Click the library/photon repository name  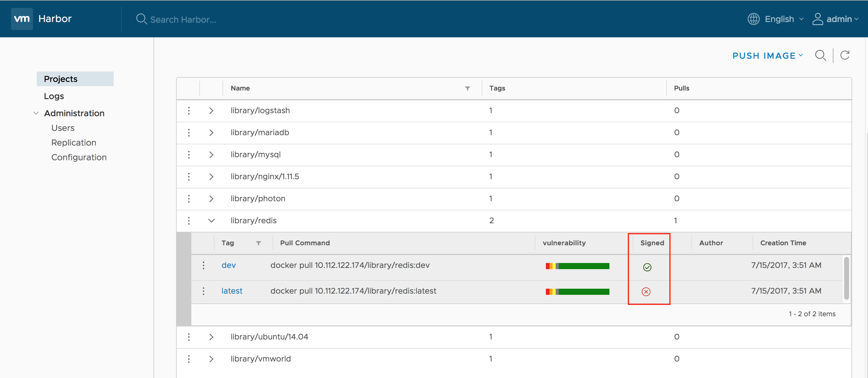(258, 198)
